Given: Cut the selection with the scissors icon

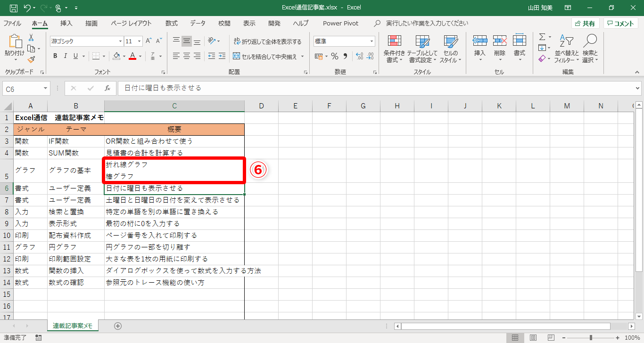Looking at the screenshot, I should click(31, 38).
